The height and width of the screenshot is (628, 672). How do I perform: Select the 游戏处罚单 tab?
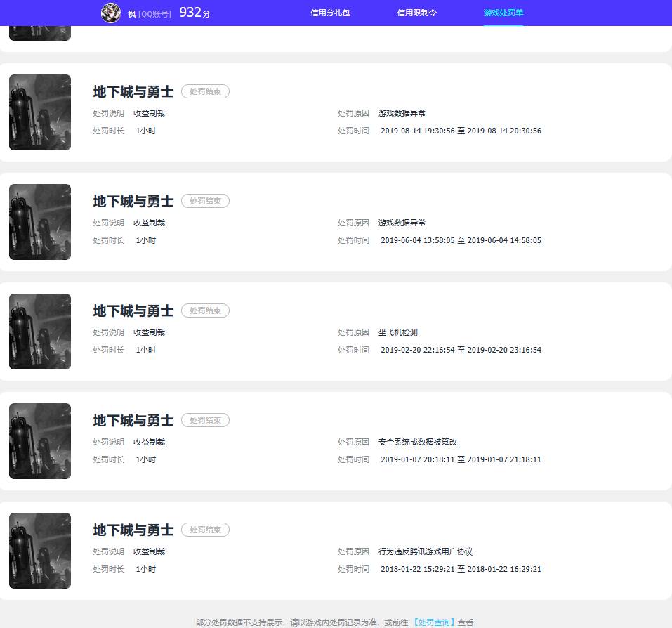pyautogui.click(x=503, y=13)
